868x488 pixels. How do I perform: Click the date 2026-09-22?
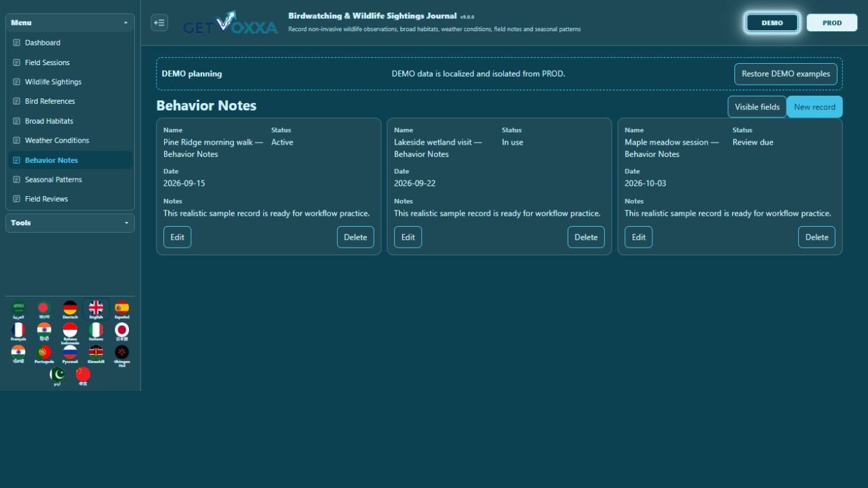click(x=414, y=183)
